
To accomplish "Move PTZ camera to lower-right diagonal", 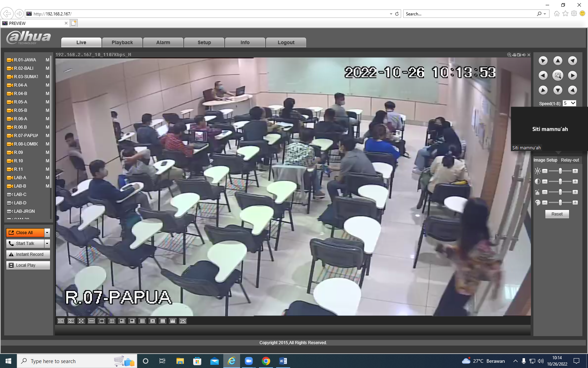I will (x=573, y=90).
